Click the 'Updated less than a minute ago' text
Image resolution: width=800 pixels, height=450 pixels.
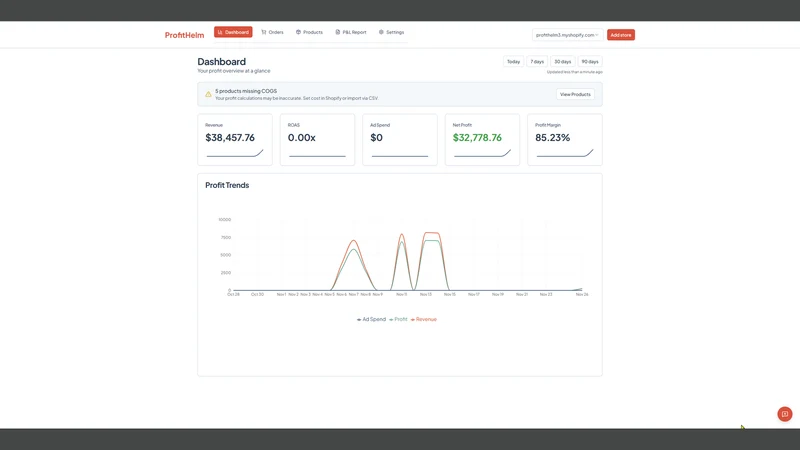tap(574, 72)
